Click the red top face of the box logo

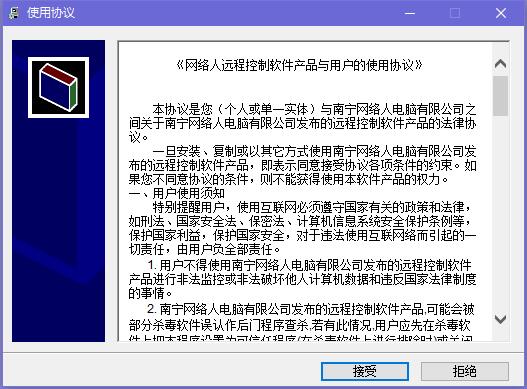(x=58, y=73)
